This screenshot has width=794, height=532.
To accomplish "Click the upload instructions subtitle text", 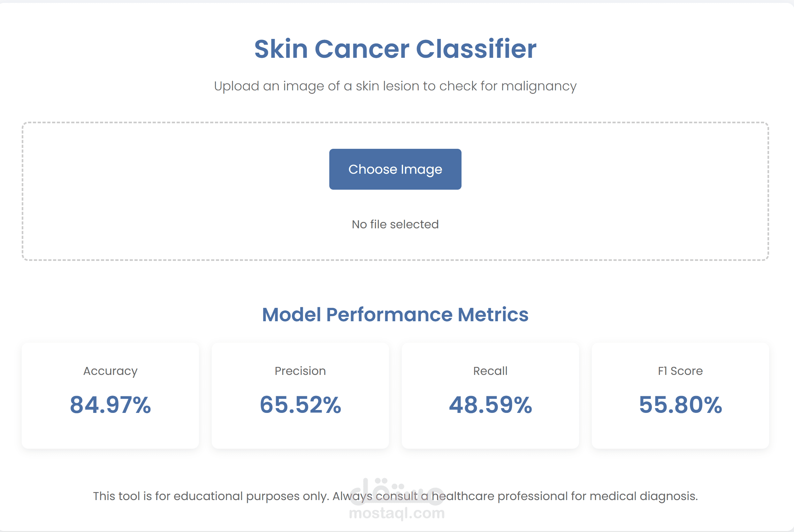I will 395,86.
